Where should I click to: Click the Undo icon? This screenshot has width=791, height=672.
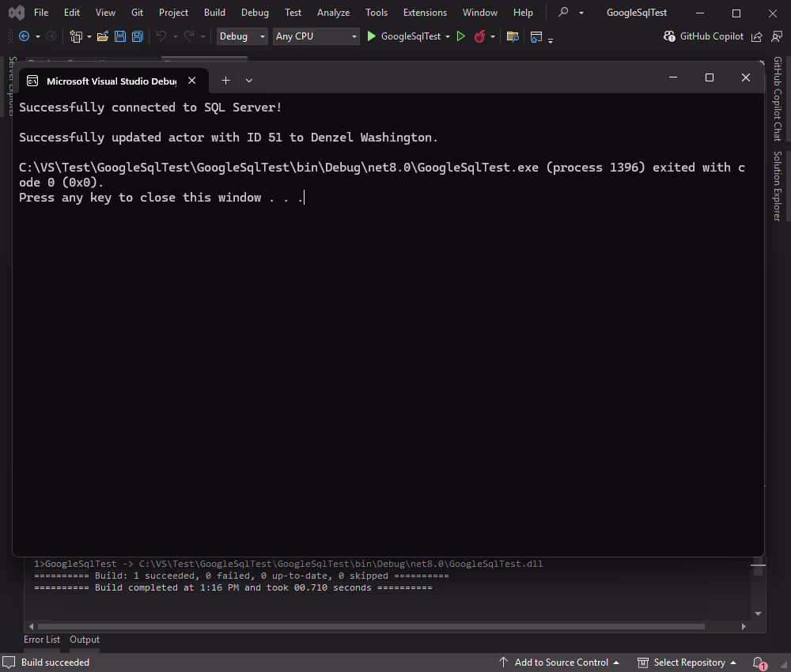pyautogui.click(x=161, y=36)
